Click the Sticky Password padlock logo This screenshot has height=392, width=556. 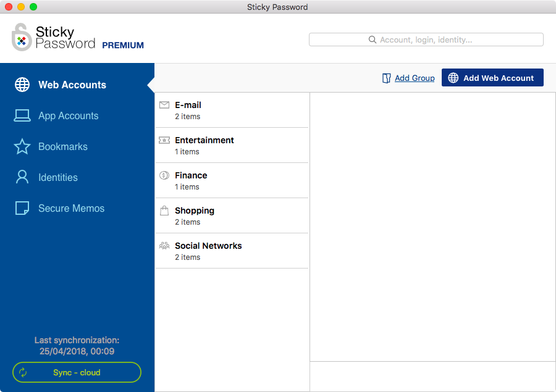pos(22,37)
